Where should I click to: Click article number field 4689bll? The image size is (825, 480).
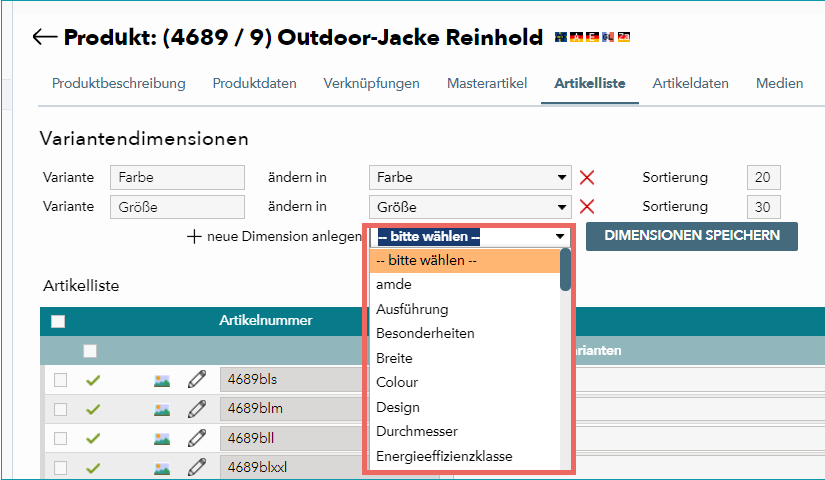291,438
